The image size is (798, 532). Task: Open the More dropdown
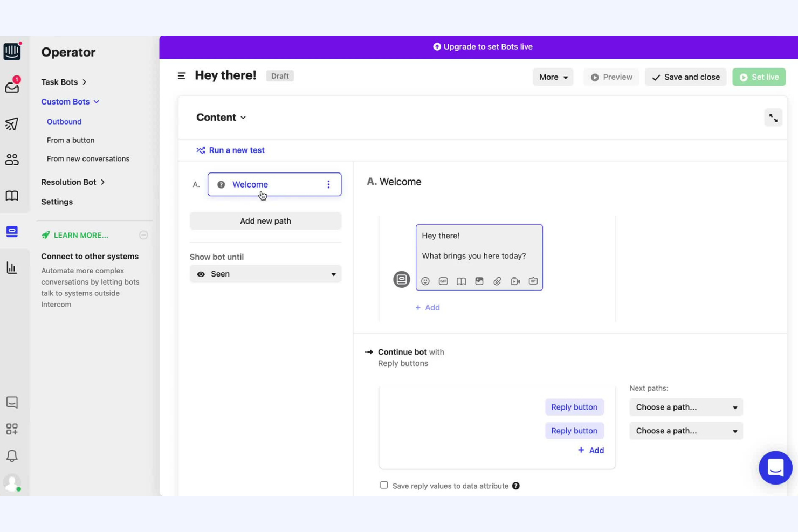553,77
